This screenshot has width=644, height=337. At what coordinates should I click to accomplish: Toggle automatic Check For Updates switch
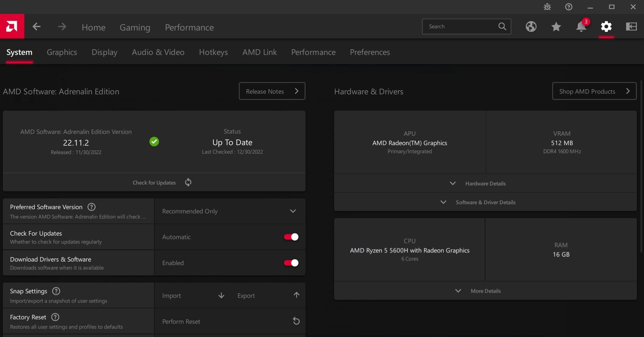(291, 237)
